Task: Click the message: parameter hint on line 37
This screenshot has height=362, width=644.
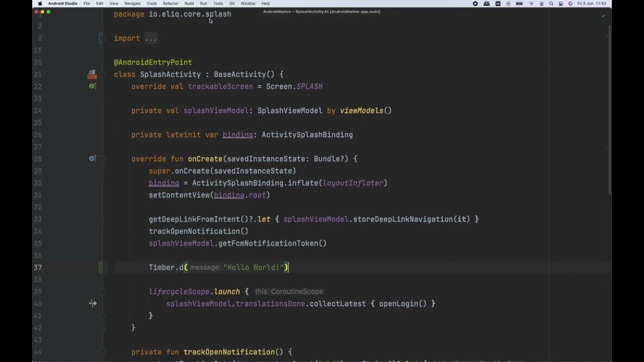Action: tap(205, 267)
